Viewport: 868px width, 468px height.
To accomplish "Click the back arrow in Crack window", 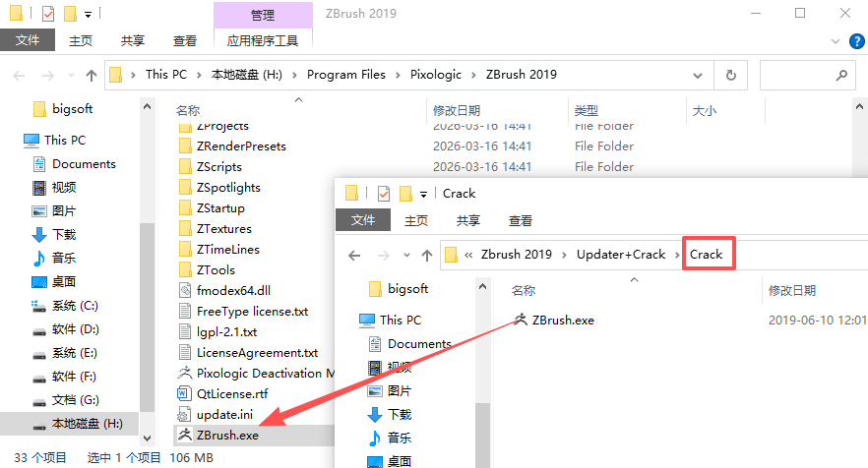I will pos(354,255).
